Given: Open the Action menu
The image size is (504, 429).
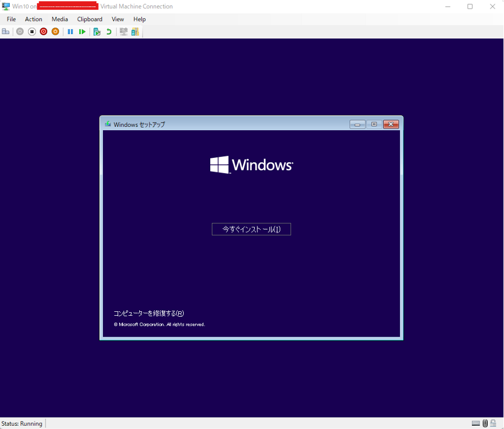Looking at the screenshot, I should coord(34,20).
